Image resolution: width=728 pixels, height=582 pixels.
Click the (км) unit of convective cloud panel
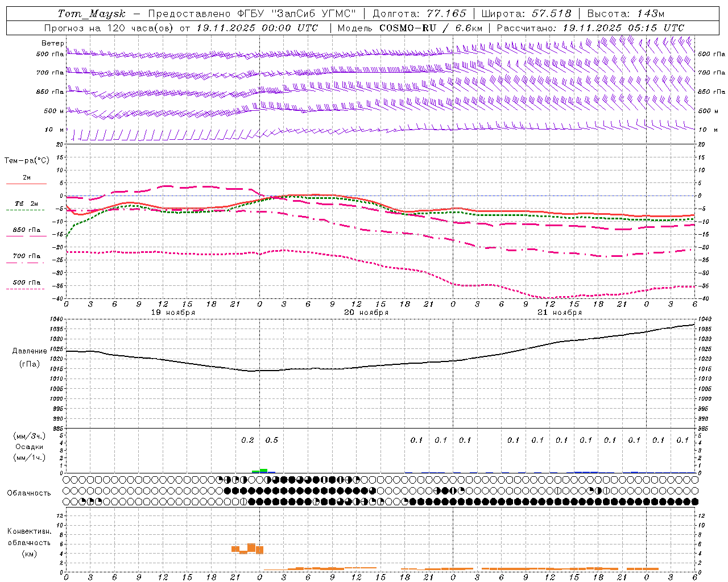coord(30,553)
